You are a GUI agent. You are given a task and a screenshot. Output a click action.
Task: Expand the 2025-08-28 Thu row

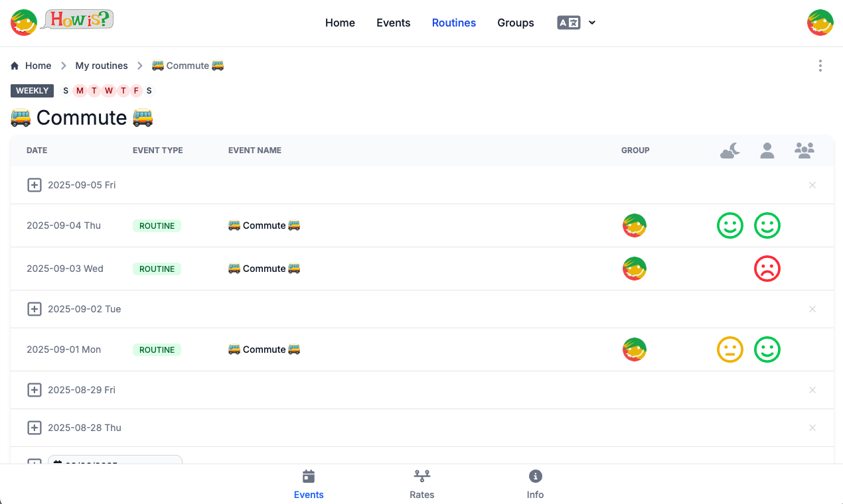(34, 428)
